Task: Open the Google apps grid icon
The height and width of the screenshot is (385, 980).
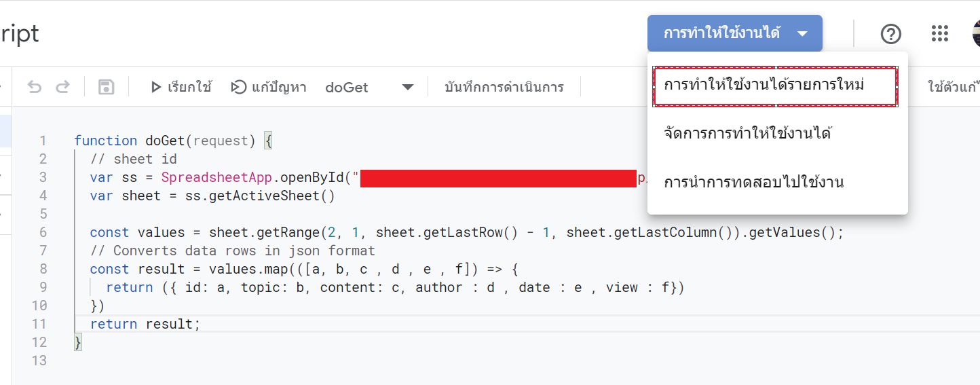Action: tap(939, 33)
